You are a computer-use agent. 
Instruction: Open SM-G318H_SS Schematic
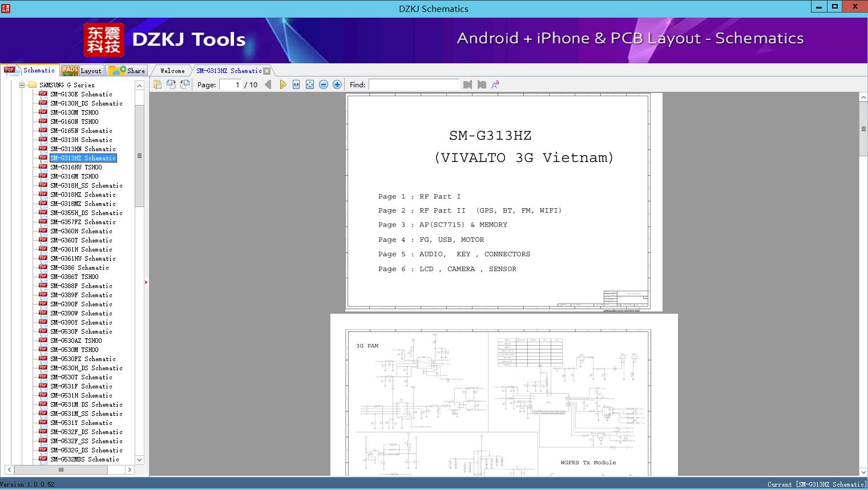[x=86, y=185]
